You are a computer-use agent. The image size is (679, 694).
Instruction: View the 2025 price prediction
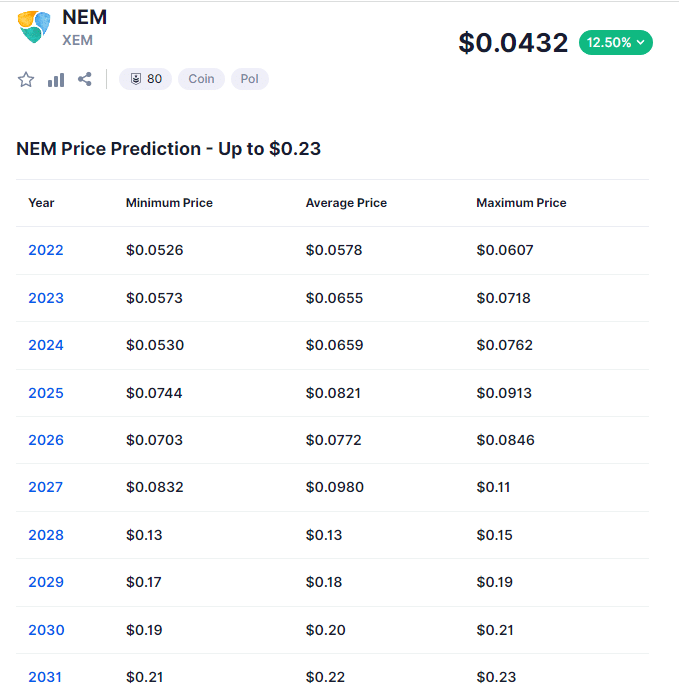pos(46,393)
